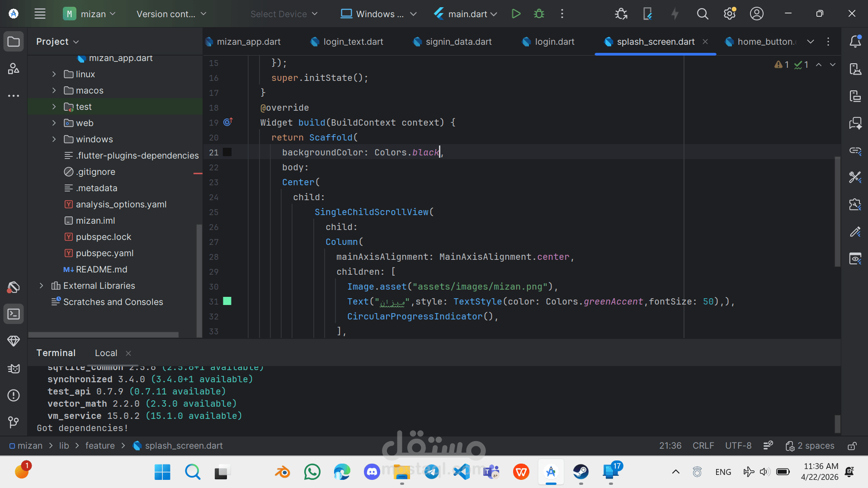Click Search Everywhere magnifier icon
Screen dimensions: 868x488
point(702,14)
